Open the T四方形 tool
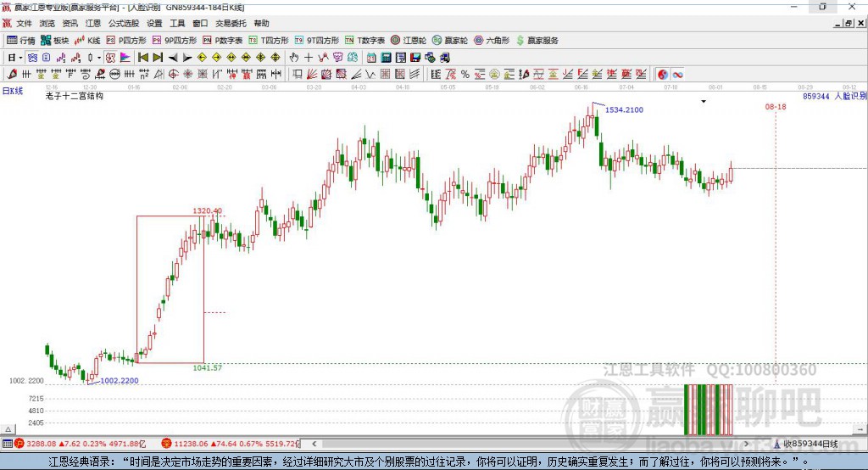The image size is (868, 470). [269, 41]
